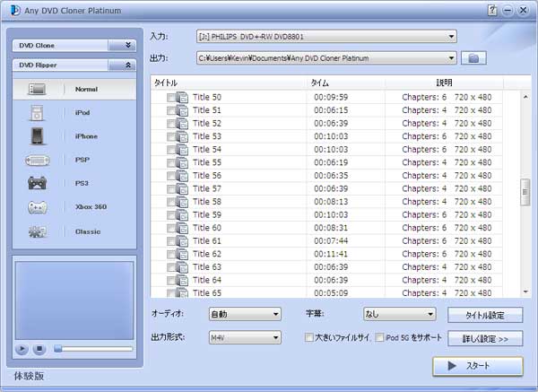Click the help question mark icon
Viewport: 538px width, 392px height.
(x=492, y=10)
